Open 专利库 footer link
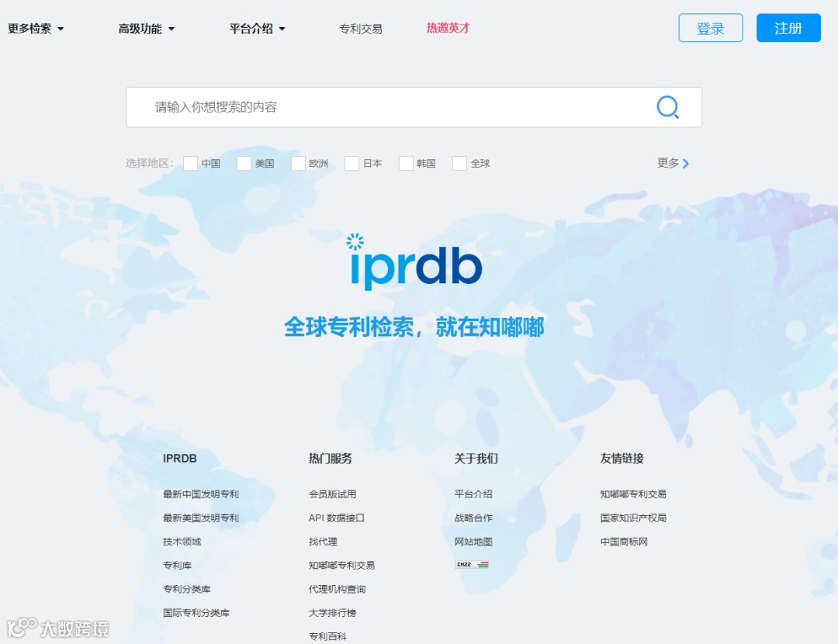The image size is (838, 644). click(x=177, y=565)
